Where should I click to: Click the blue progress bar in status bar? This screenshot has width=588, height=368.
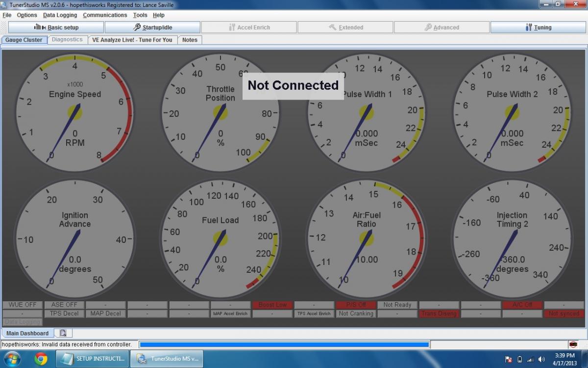[x=284, y=344]
